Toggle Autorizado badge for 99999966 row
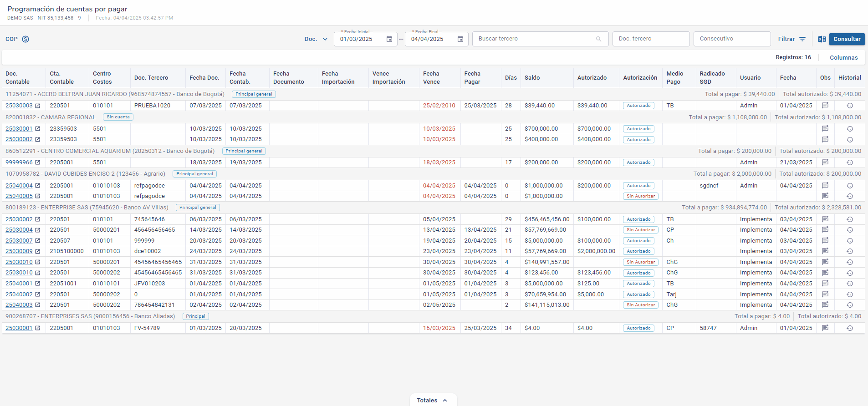Image resolution: width=868 pixels, height=406 pixels. (x=638, y=162)
